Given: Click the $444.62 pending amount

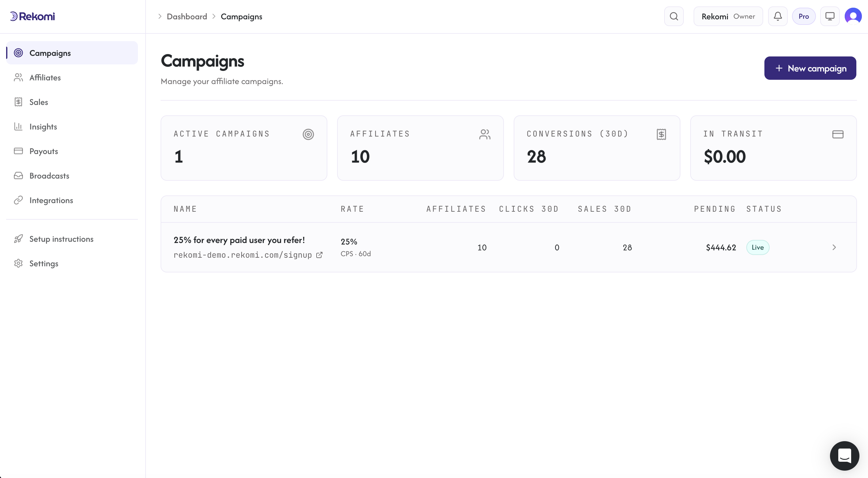Looking at the screenshot, I should click(721, 248).
